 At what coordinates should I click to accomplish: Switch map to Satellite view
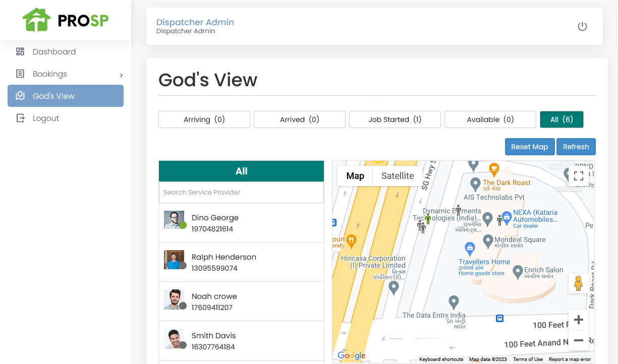(398, 176)
